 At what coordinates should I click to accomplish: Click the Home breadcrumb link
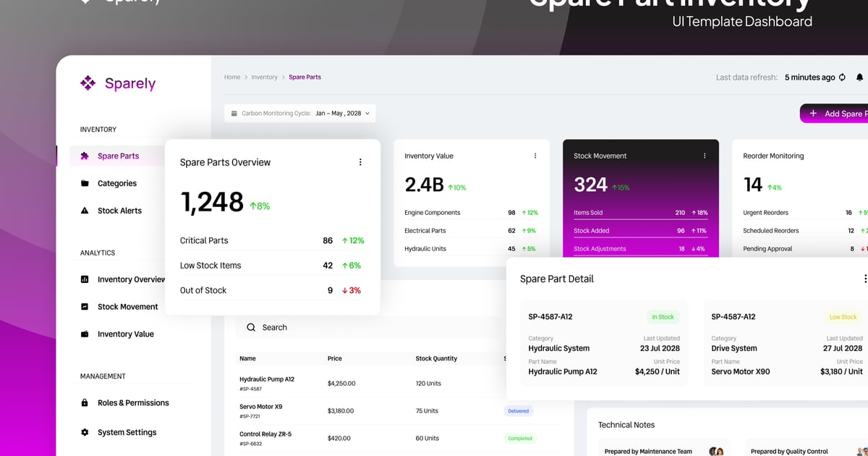pyautogui.click(x=232, y=77)
